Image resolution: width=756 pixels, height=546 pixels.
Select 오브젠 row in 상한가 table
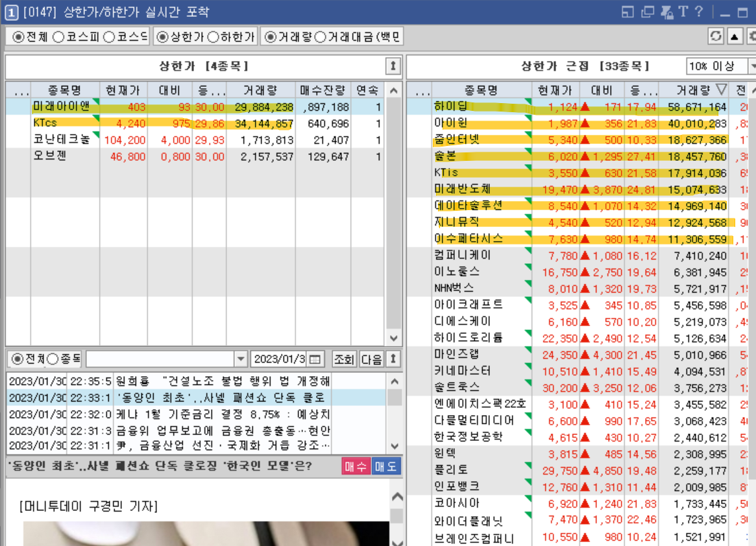coord(195,157)
